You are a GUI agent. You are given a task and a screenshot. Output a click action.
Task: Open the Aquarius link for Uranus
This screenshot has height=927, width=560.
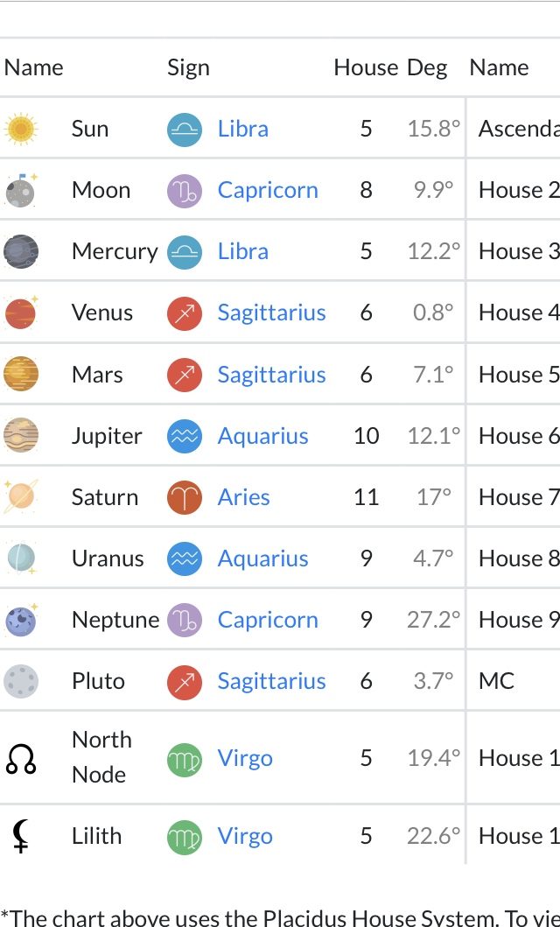(x=262, y=558)
